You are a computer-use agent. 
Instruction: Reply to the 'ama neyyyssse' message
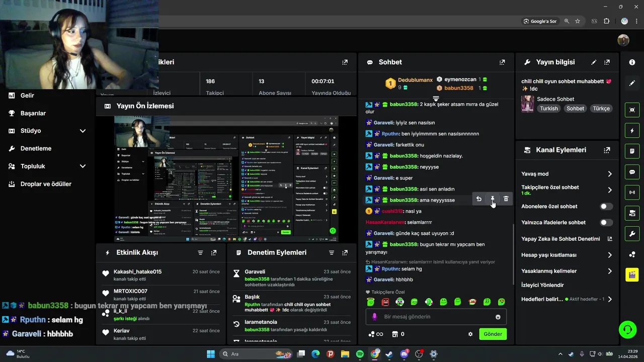click(x=479, y=199)
